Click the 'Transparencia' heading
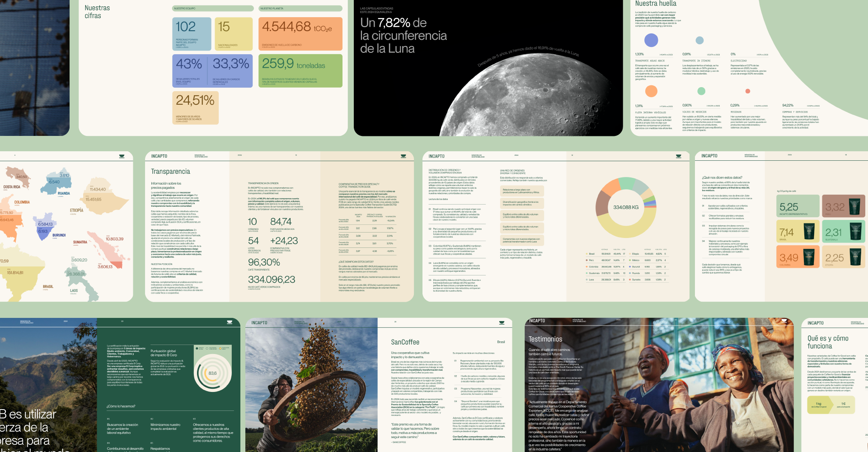 pyautogui.click(x=170, y=172)
